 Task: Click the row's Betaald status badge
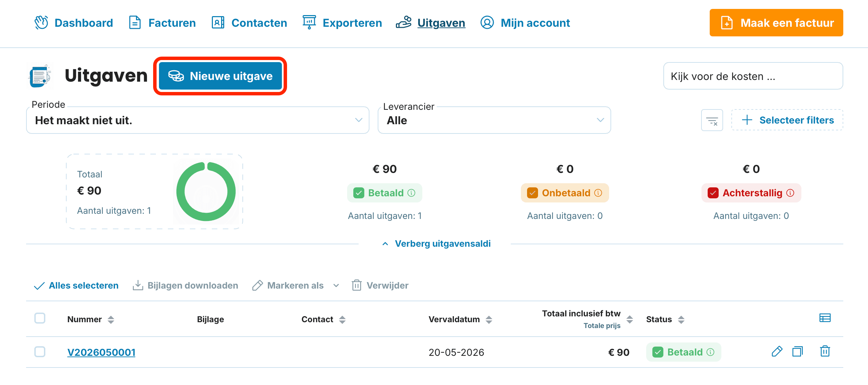[684, 352]
